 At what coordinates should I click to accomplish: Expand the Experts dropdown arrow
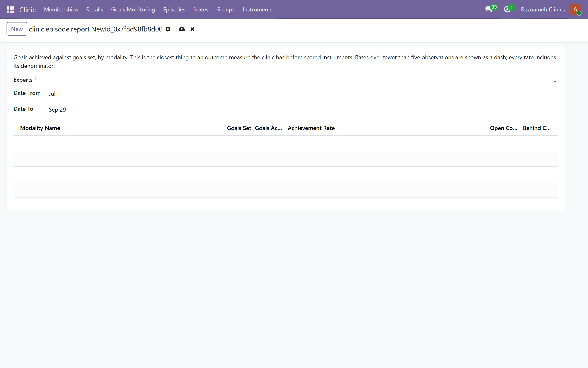click(555, 82)
